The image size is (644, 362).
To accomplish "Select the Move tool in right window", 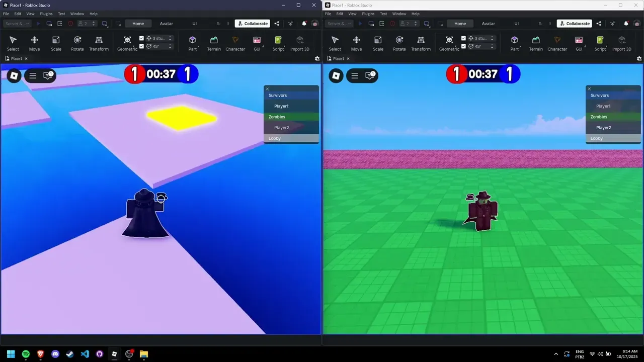I will pyautogui.click(x=356, y=43).
